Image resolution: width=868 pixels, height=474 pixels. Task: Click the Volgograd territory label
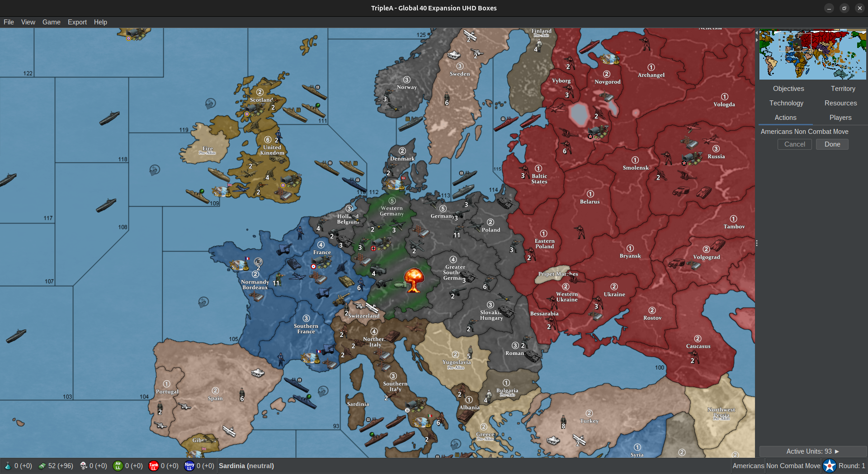(x=707, y=257)
